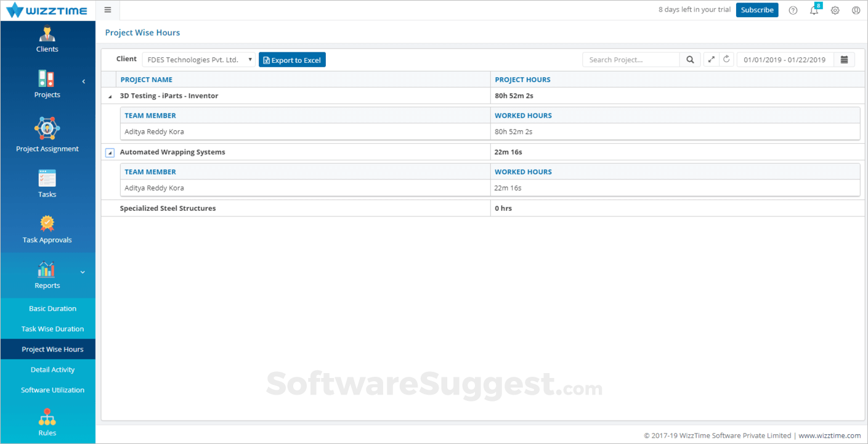This screenshot has height=444, width=868.
Task: Open the Tasks section in sidebar
Action: [x=47, y=183]
